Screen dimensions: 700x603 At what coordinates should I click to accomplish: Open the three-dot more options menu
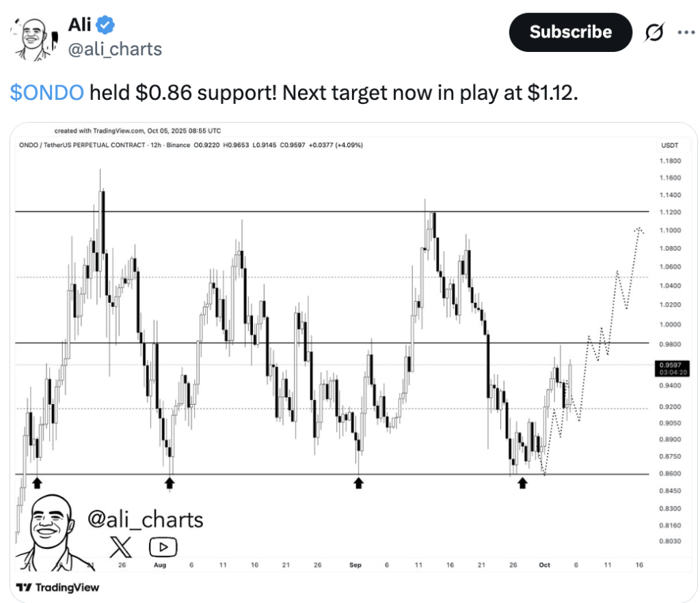686,32
